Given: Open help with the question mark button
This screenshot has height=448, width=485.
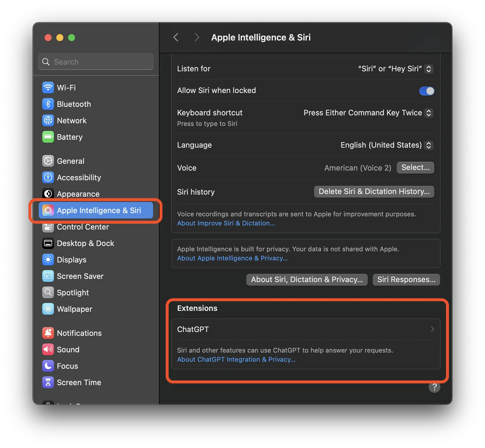Looking at the screenshot, I should (x=434, y=387).
